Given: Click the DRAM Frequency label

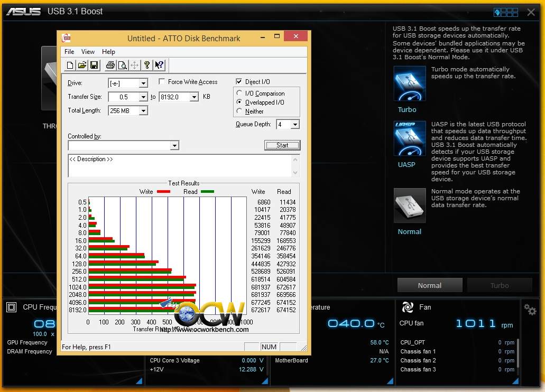Looking at the screenshot, I should pos(30,351).
